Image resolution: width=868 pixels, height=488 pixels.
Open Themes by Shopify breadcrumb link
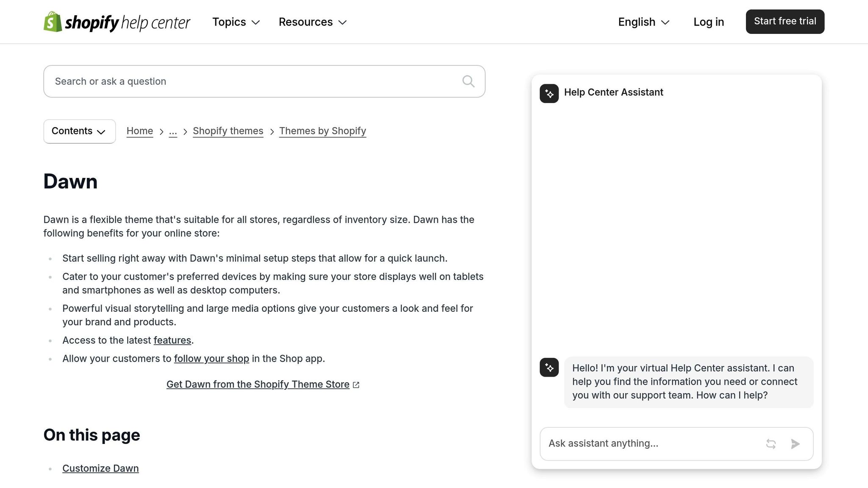pos(323,131)
